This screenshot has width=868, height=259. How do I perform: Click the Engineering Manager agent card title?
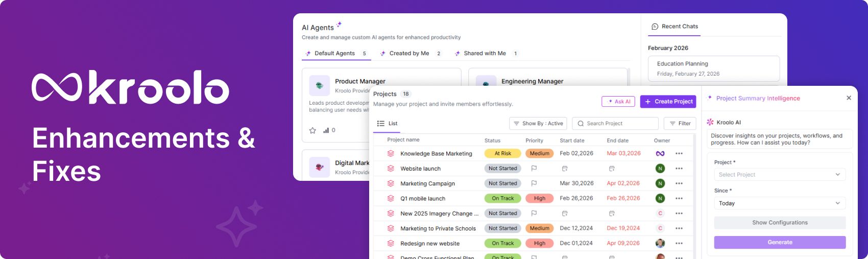pos(532,81)
